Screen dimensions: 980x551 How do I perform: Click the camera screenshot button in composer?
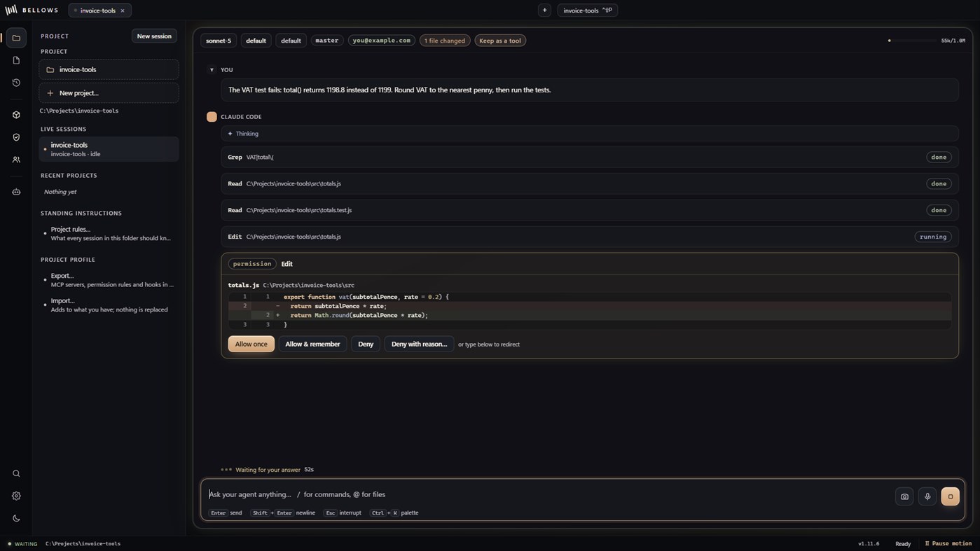[x=904, y=496]
